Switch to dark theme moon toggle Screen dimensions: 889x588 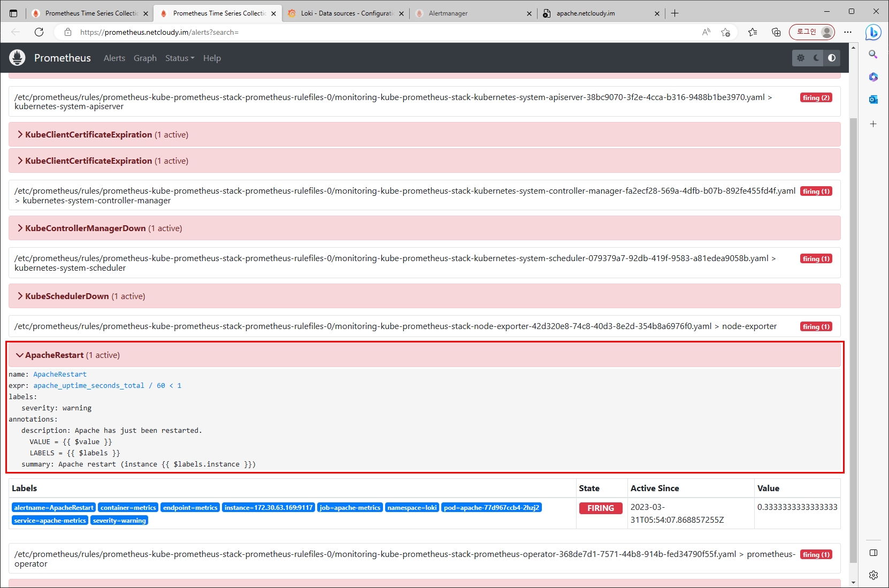pos(816,58)
